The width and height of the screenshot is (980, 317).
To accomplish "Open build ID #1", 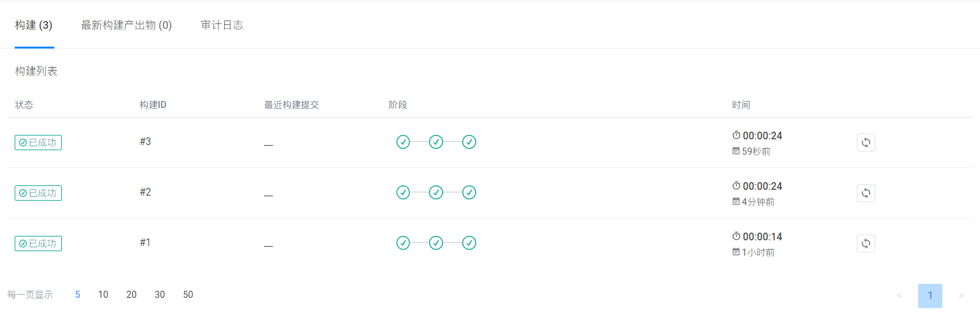I will [146, 242].
